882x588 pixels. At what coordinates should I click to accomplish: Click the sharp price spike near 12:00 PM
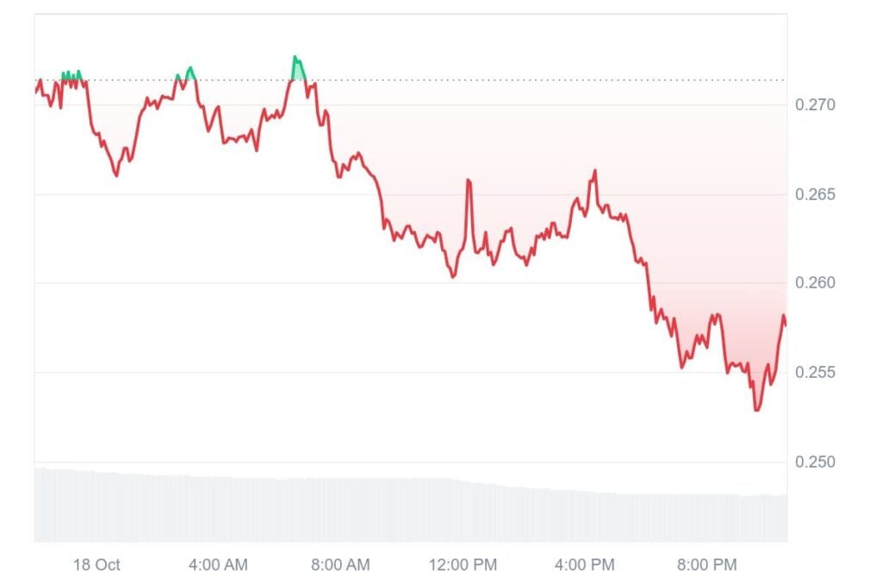tap(469, 180)
